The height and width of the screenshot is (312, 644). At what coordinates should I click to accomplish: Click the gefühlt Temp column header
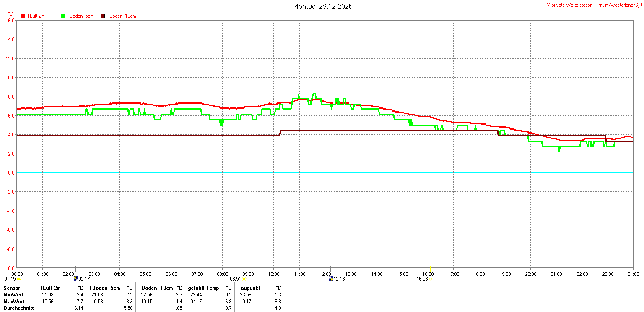pos(203,288)
